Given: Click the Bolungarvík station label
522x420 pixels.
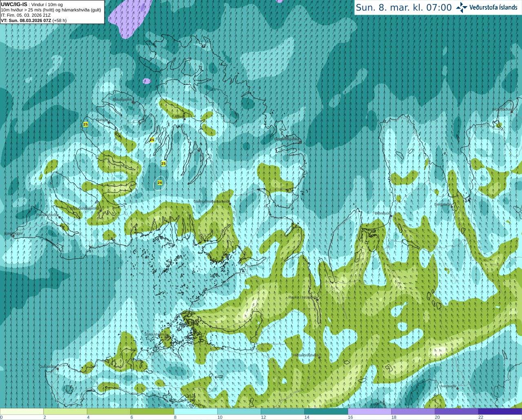Looking at the screenshot, I should click(122, 99).
